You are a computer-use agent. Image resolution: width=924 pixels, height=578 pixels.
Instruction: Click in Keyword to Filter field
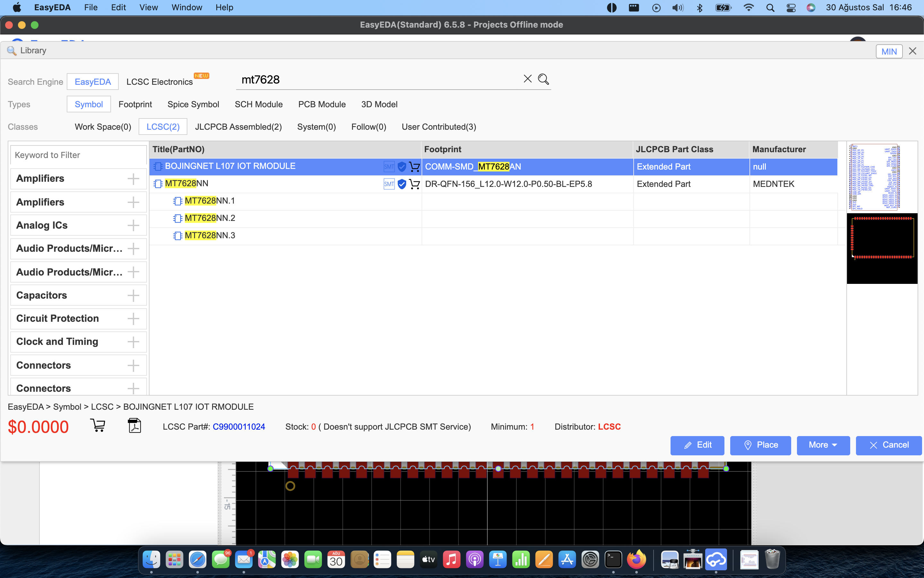[78, 155]
